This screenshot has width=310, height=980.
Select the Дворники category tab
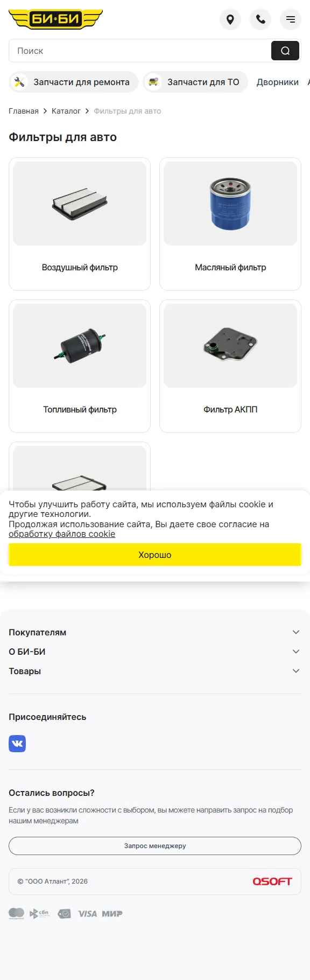click(x=278, y=82)
